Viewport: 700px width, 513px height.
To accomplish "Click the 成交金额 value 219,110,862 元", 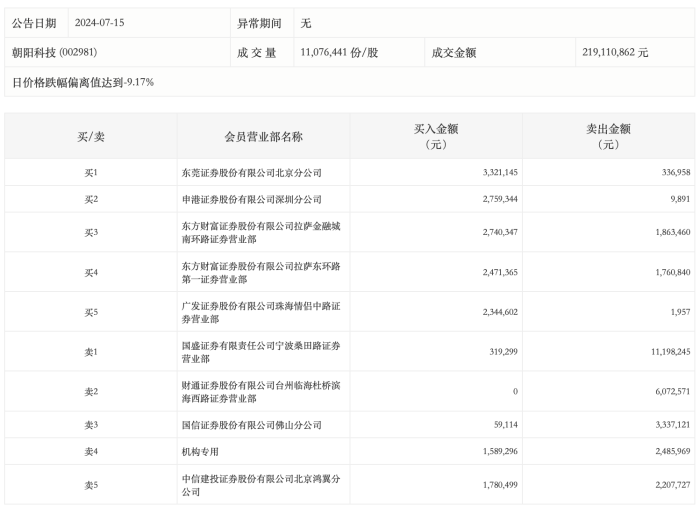I will [x=615, y=52].
